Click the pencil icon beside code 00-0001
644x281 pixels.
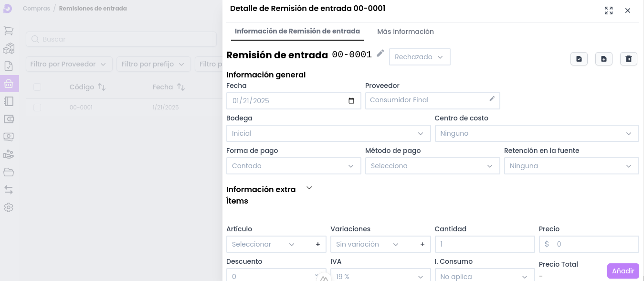pos(380,54)
